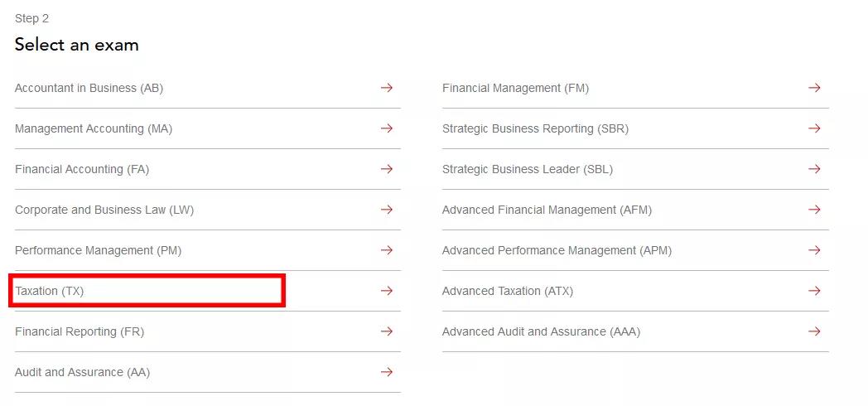Click the arrow beside Management Accounting (MA)
The width and height of the screenshot is (868, 406).
point(387,128)
